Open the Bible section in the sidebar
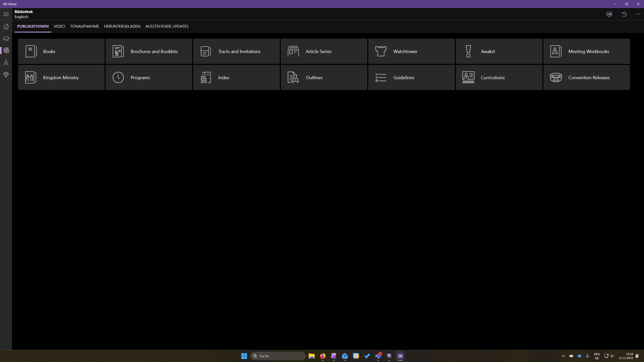 click(x=6, y=38)
